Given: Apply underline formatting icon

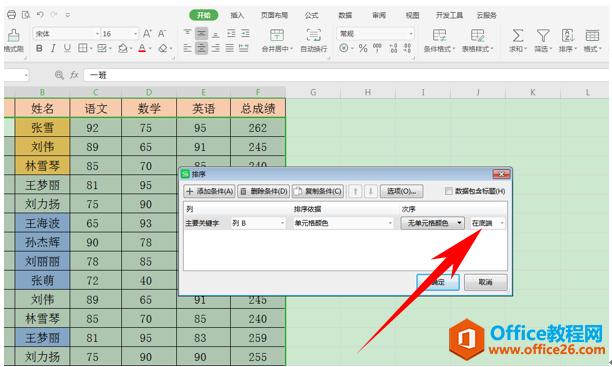Looking at the screenshot, I should tap(67, 48).
